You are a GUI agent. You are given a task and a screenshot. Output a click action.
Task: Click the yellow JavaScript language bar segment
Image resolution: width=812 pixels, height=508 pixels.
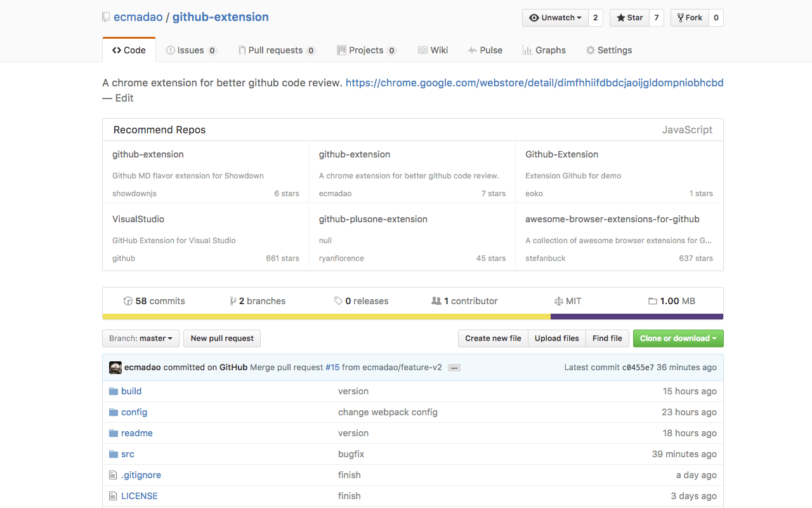(x=326, y=316)
